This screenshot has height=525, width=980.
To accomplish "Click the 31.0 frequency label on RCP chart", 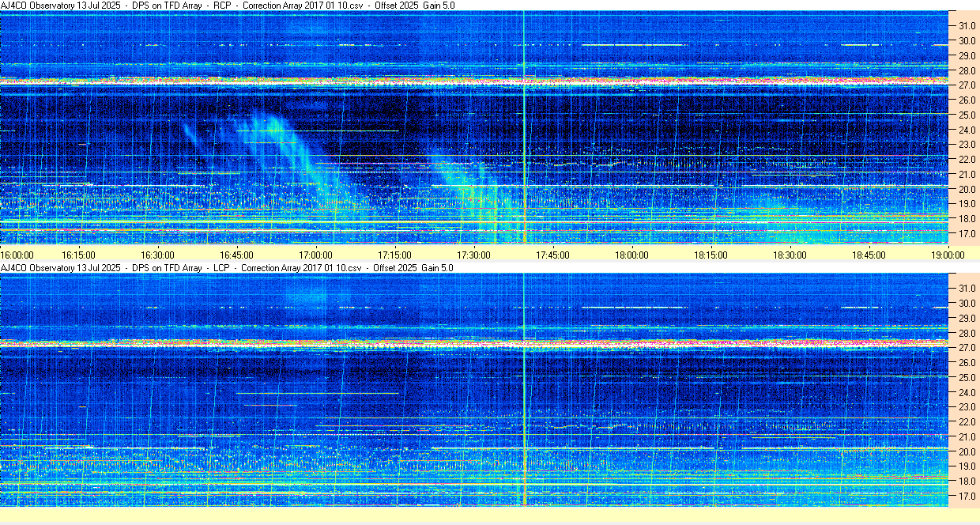I will coord(967,25).
